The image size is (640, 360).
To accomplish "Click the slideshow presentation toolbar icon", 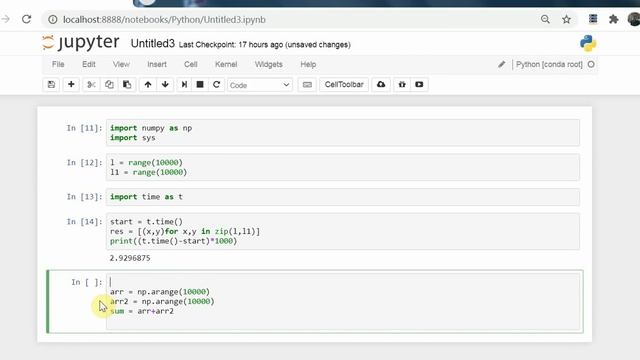I will pyautogui.click(x=419, y=84).
